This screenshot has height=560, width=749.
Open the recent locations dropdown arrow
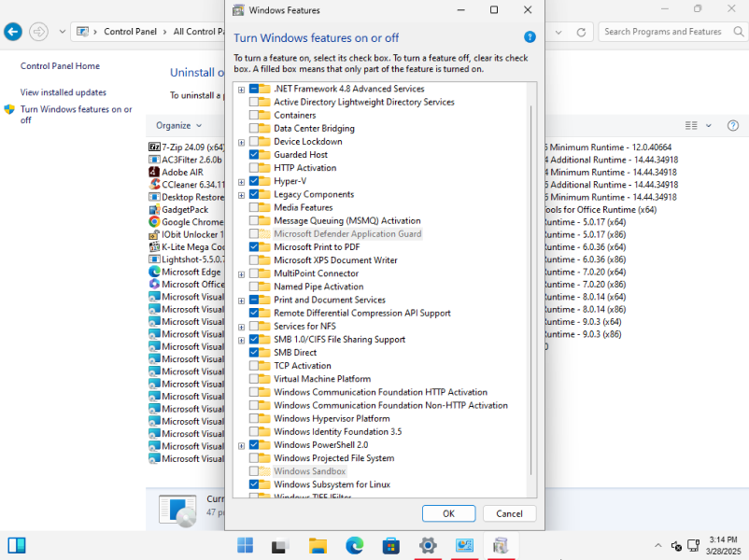pyautogui.click(x=62, y=32)
